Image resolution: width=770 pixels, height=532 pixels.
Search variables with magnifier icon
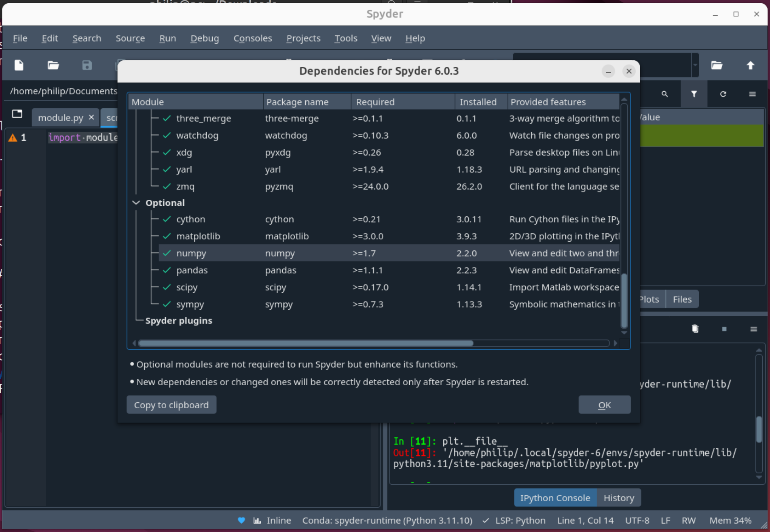pyautogui.click(x=664, y=94)
